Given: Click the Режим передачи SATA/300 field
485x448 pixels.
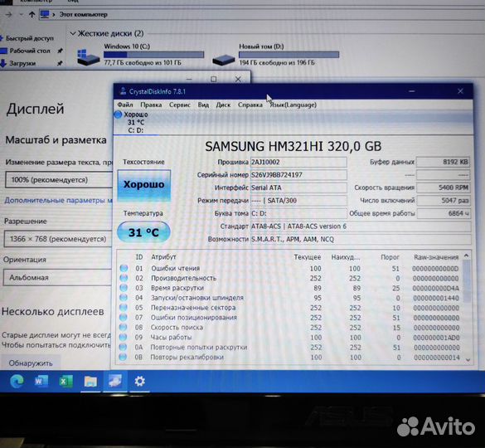Looking at the screenshot, I should click(x=298, y=201).
